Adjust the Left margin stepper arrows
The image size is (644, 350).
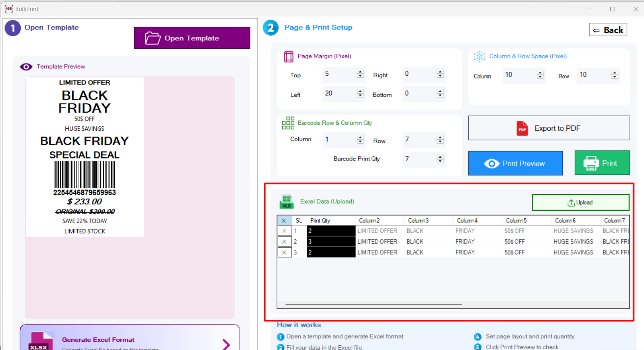(x=360, y=93)
